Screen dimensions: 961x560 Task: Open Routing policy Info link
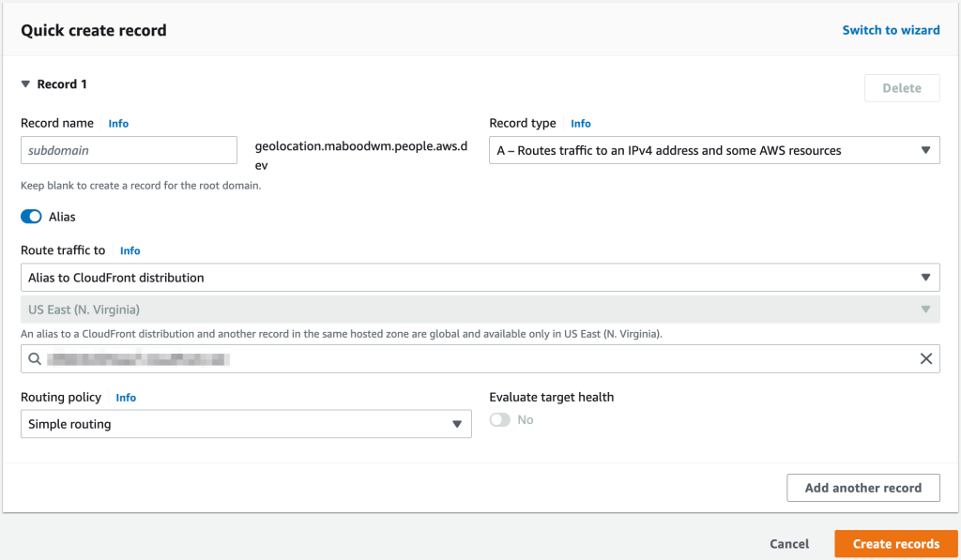(x=126, y=398)
